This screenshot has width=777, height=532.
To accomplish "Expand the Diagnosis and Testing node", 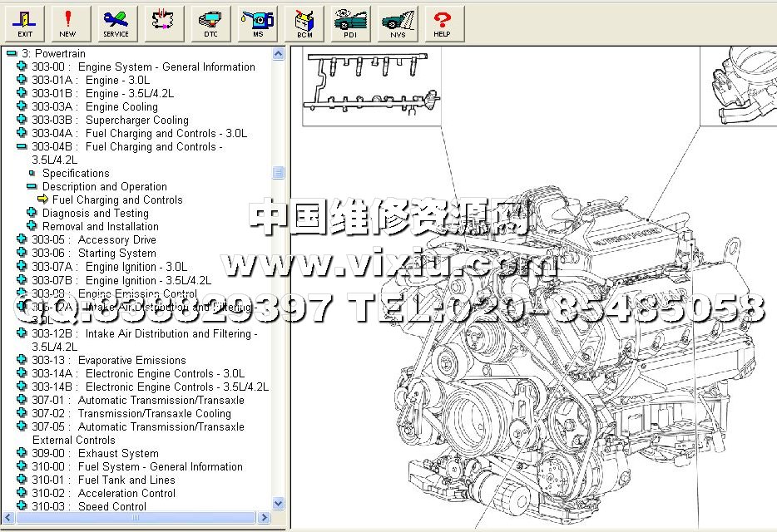I will [32, 213].
